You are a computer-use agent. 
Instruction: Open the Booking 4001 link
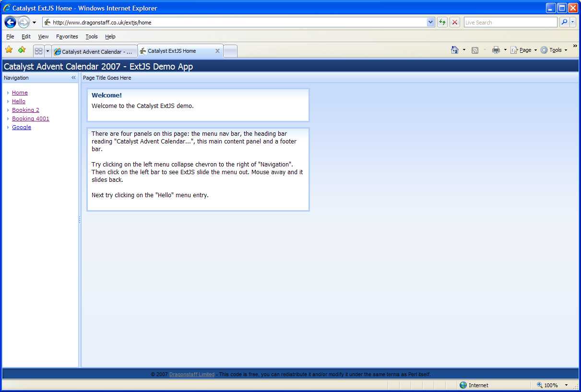click(x=31, y=119)
